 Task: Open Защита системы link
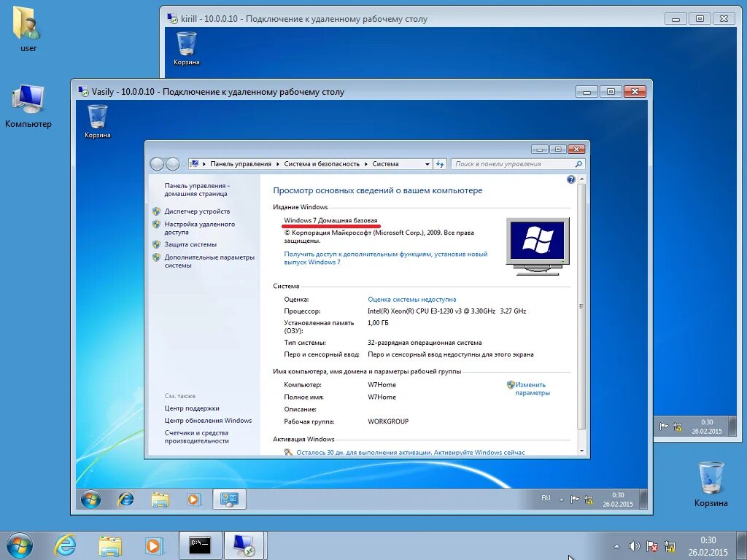pos(190,244)
